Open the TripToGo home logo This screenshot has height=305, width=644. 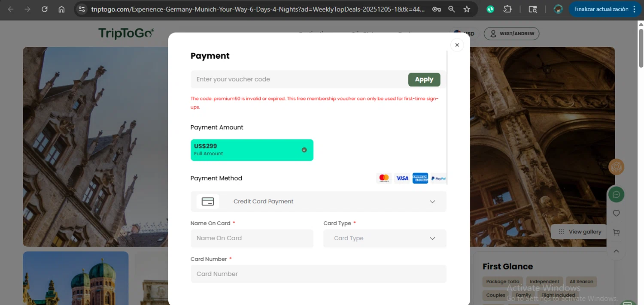tap(126, 33)
